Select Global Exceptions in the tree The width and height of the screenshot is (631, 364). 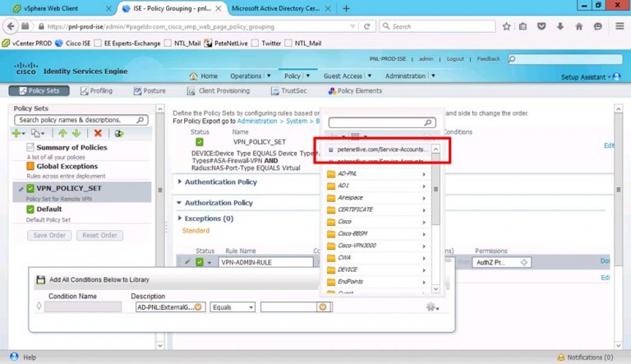[x=67, y=166]
